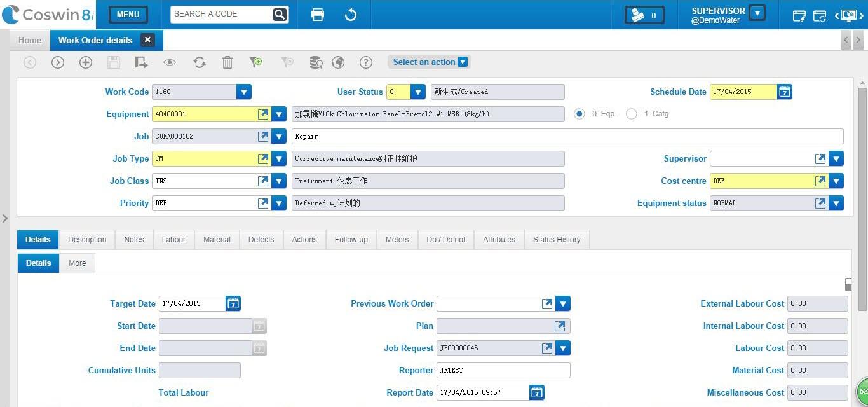This screenshot has width=868, height=407.
Task: Go to the next record arrow
Action: point(58,62)
